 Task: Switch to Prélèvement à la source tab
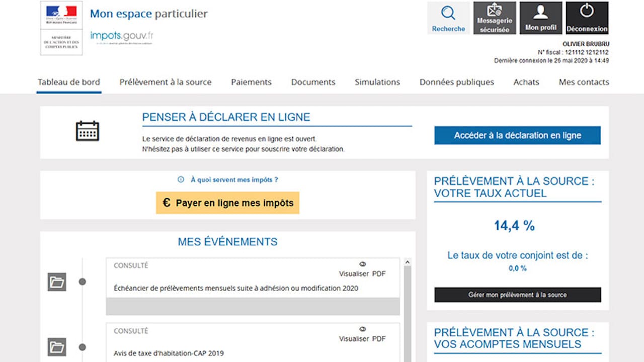(165, 82)
